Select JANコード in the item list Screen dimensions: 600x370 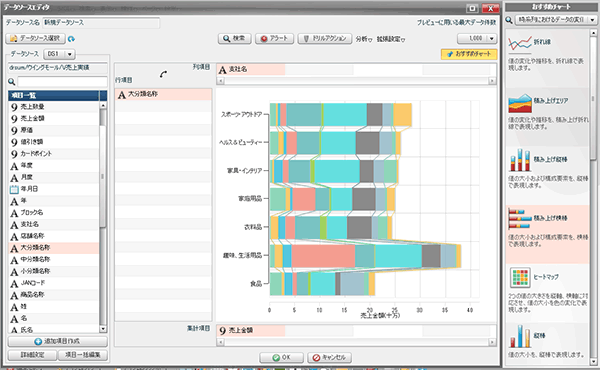pyautogui.click(x=54, y=283)
